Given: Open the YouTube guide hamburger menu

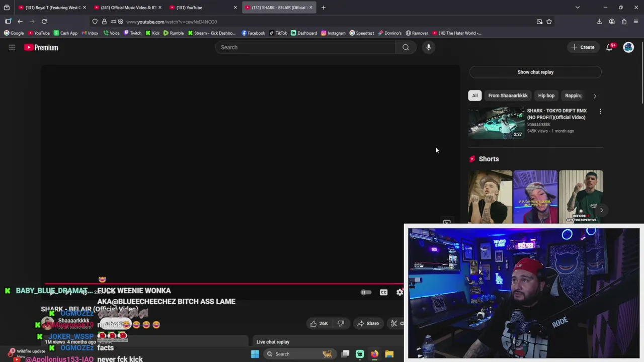Looking at the screenshot, I should coord(12,47).
